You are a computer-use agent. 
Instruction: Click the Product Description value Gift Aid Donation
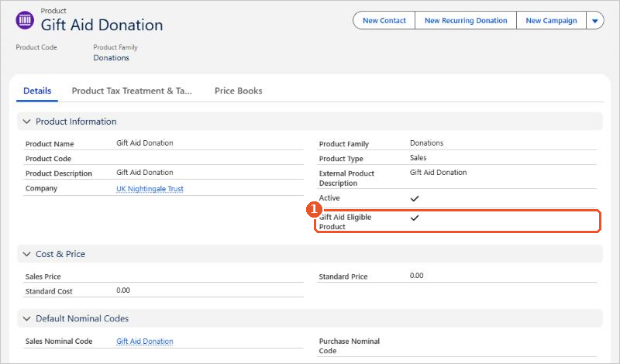coord(145,172)
